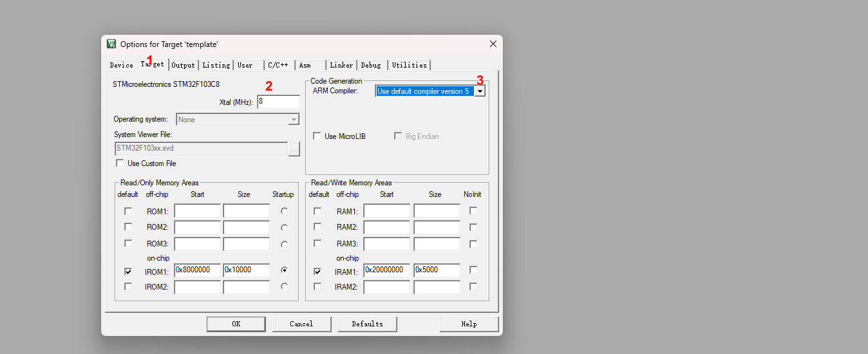Close the Options for Target dialog
Screen dimensions: 868x354
493,44
